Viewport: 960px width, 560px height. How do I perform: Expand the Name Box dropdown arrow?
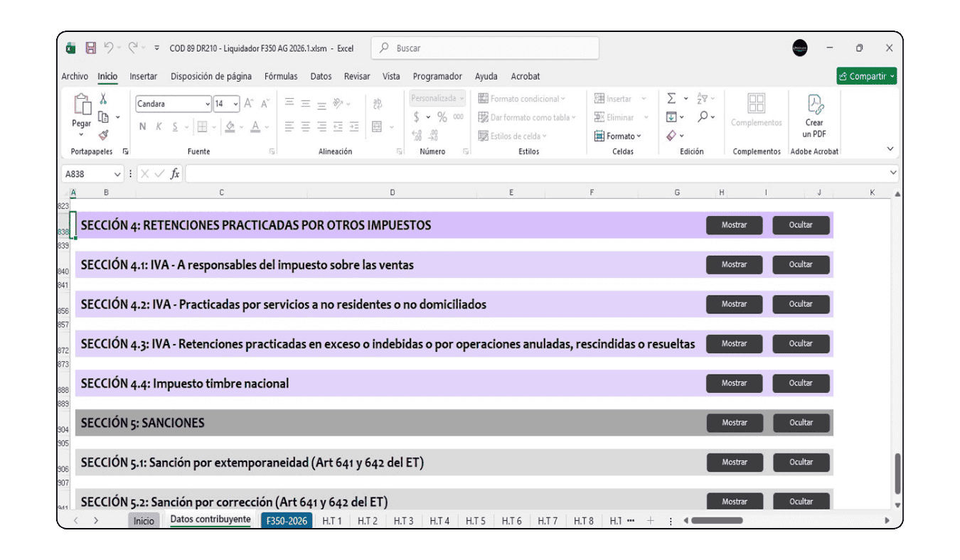117,174
